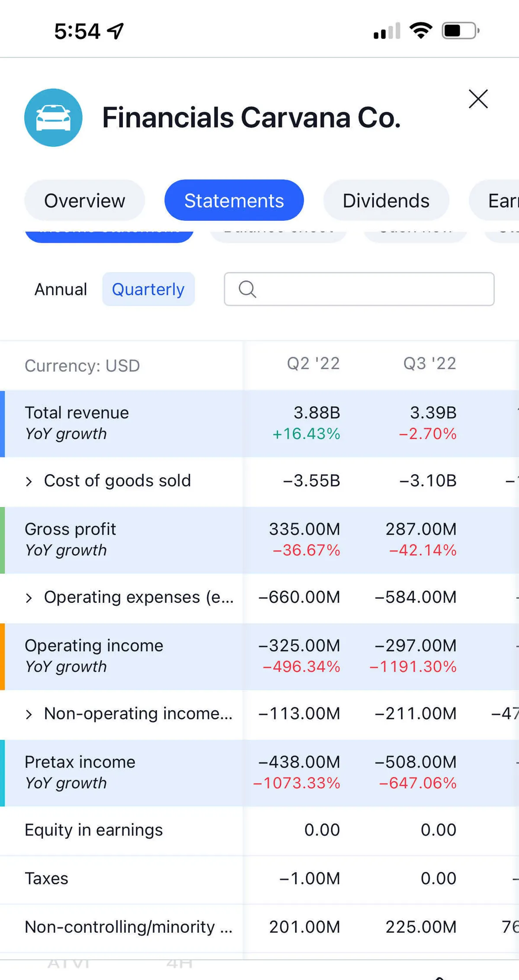Viewport: 519px width, 980px height.
Task: Tap the search magnifier icon
Action: (247, 289)
